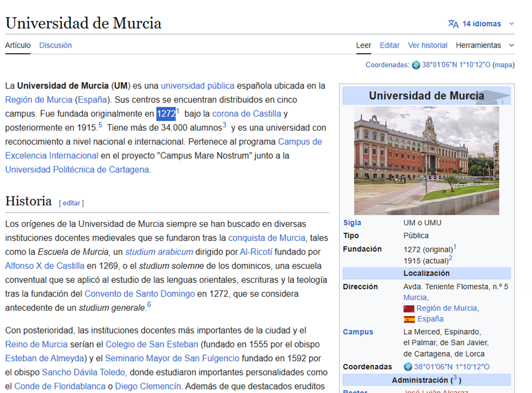Click footnote 1 after 1272 (original) in infobox

(455, 247)
